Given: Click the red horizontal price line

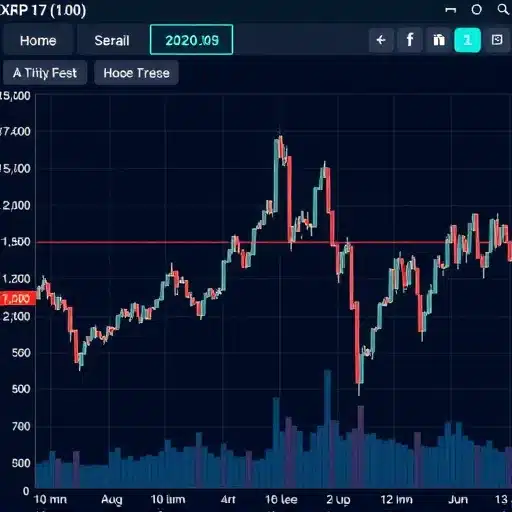Looking at the screenshot, I should tap(273, 242).
